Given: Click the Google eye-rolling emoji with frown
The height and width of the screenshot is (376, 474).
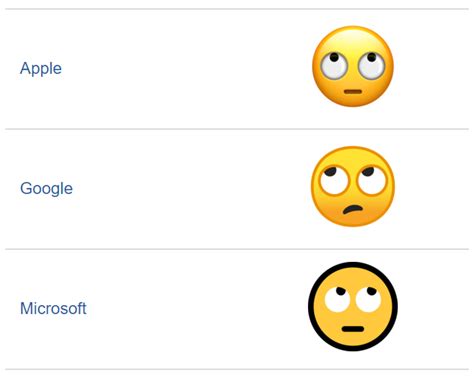Looking at the screenshot, I should coord(353,187).
